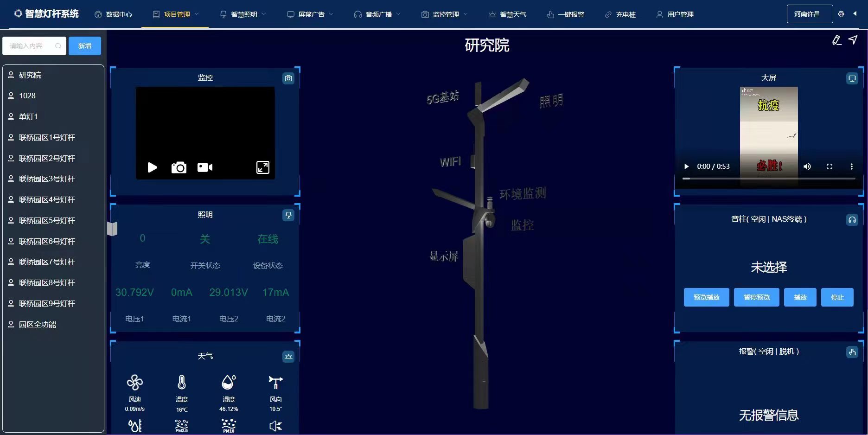Open the weather panel corner icon
The height and width of the screenshot is (435, 868).
coord(288,356)
